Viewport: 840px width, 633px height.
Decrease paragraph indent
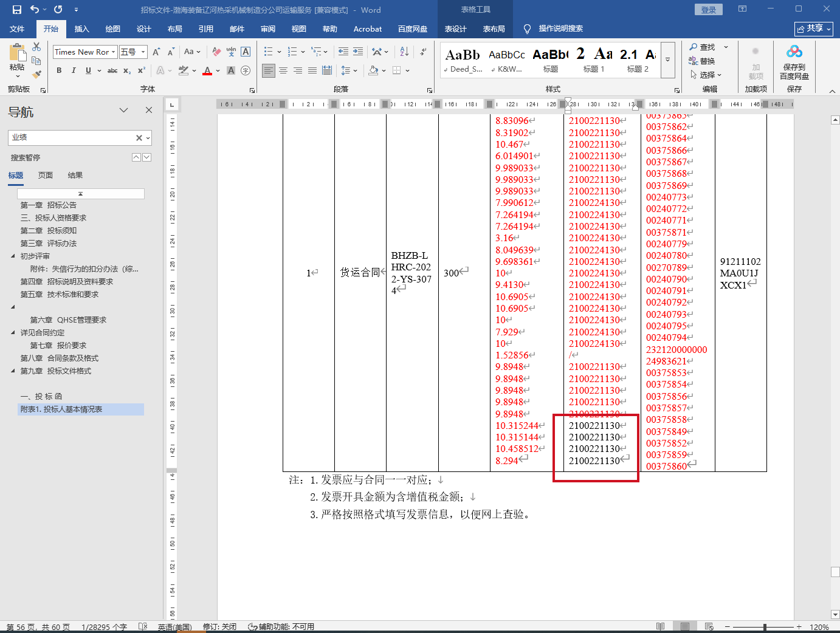pyautogui.click(x=343, y=52)
